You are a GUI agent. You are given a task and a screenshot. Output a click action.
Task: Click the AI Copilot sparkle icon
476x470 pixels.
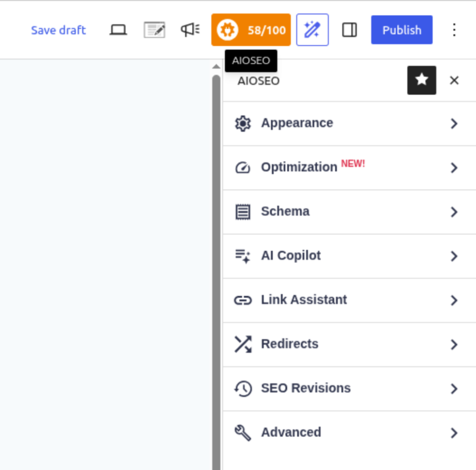[x=243, y=256]
